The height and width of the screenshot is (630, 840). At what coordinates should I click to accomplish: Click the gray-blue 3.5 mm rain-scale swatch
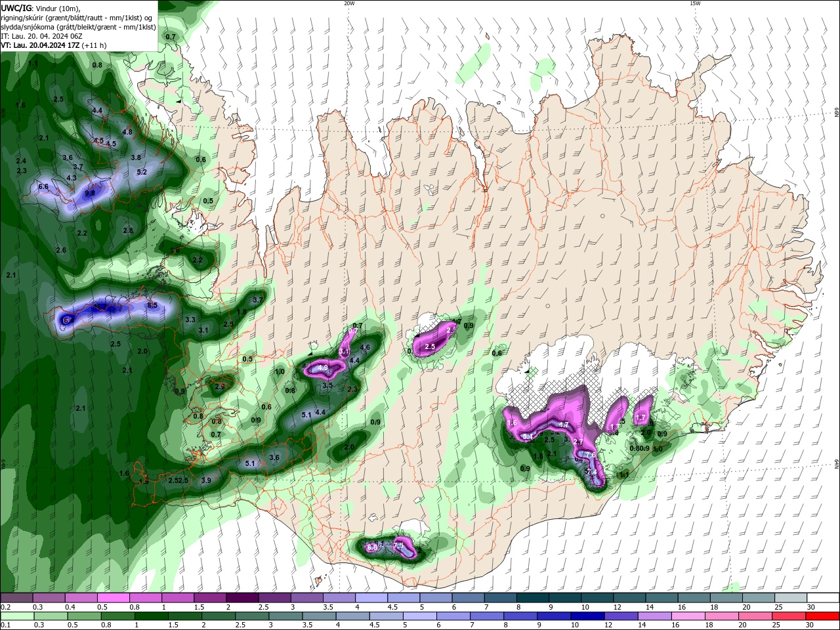coord(318,616)
